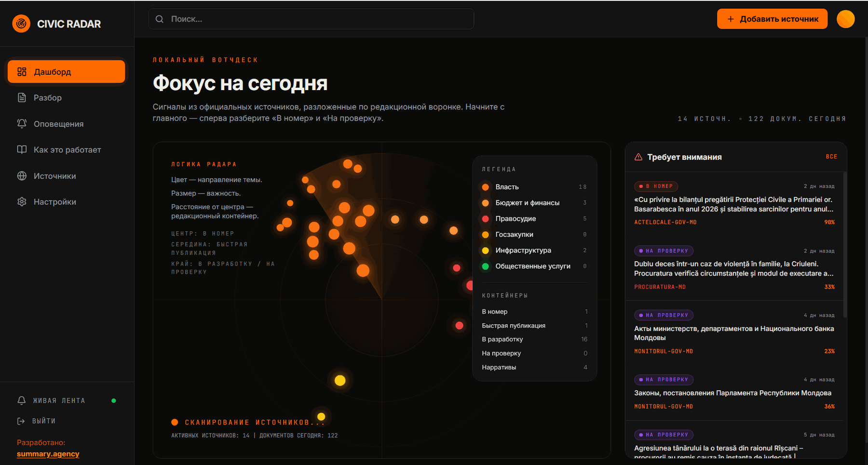Open Agresiunea tânărului Rîșcani article
Screen dimensions: 868x465
[719, 452]
